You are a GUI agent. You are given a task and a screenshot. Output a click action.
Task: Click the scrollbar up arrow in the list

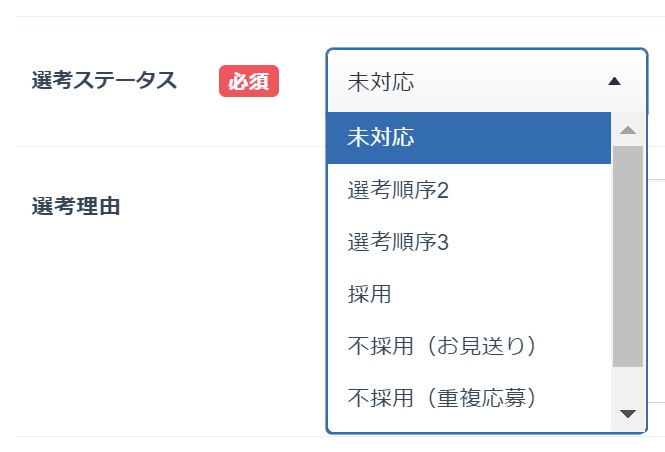[x=628, y=130]
